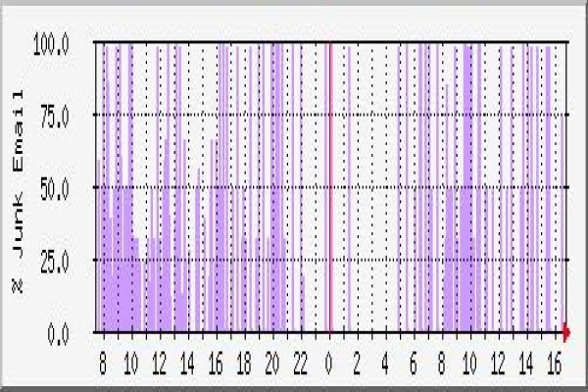Click the 75.0 y-axis label
This screenshot has height=392, width=588.
[55, 117]
